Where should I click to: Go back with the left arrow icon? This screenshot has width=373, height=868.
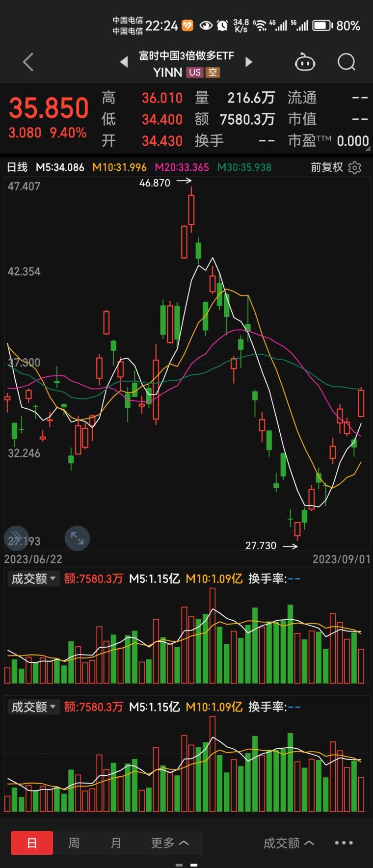pyautogui.click(x=28, y=62)
